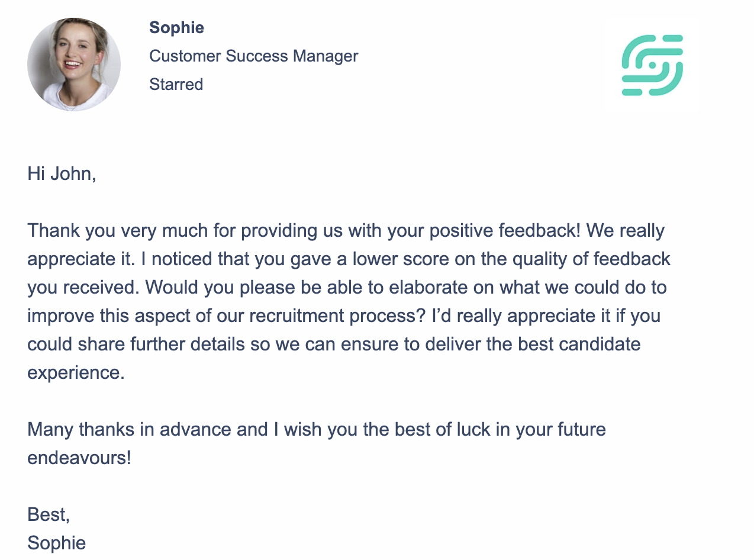Click the 'Hi John,' greeting line
Viewport: 754px width, 560px height.
point(62,174)
